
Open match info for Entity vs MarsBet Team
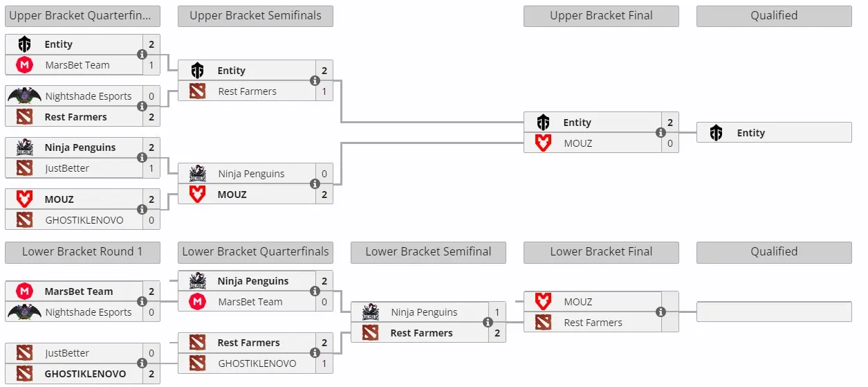coord(142,55)
